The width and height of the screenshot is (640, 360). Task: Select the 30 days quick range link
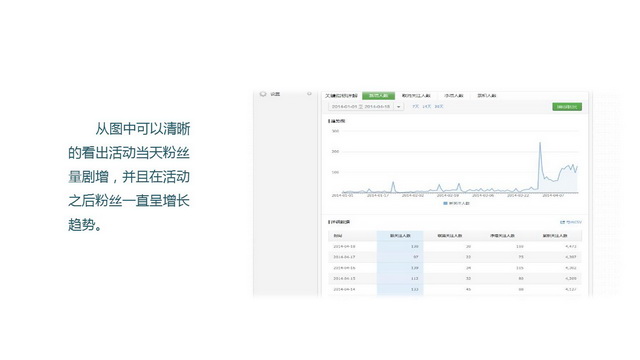439,107
